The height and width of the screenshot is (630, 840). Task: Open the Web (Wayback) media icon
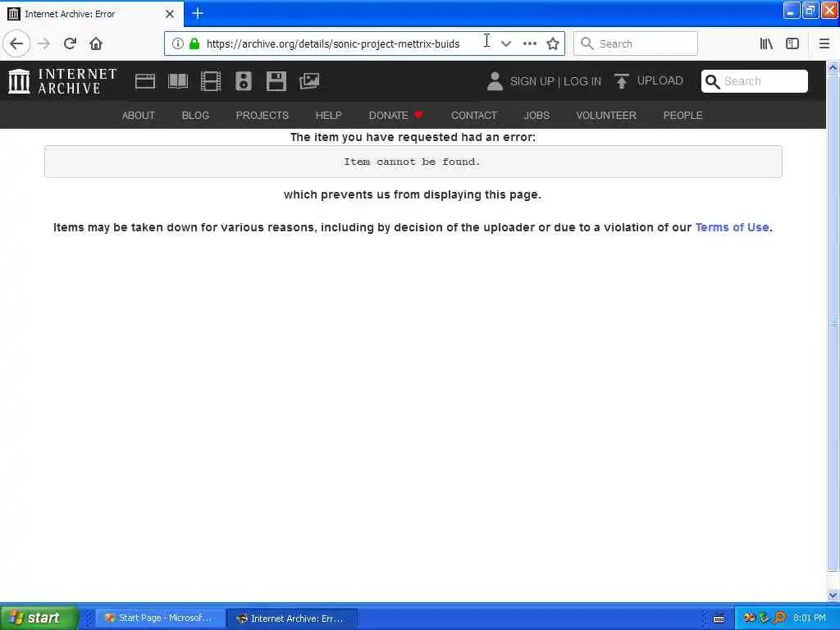pos(144,81)
